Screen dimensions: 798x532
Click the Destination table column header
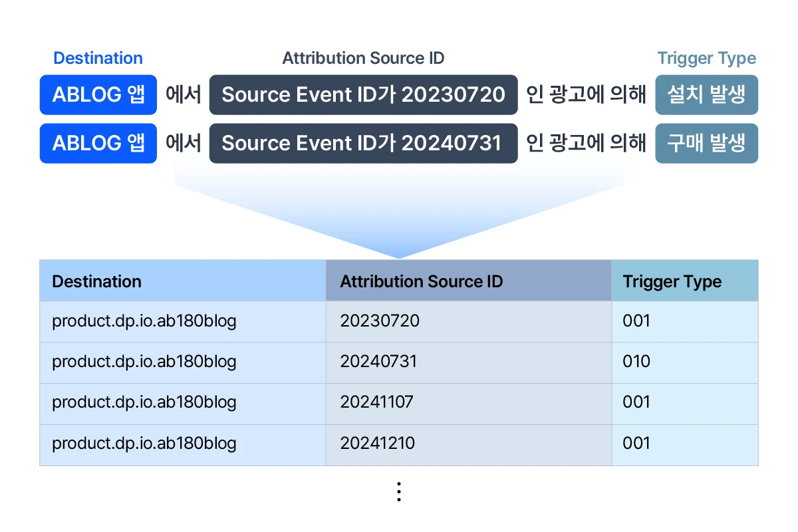[97, 281]
